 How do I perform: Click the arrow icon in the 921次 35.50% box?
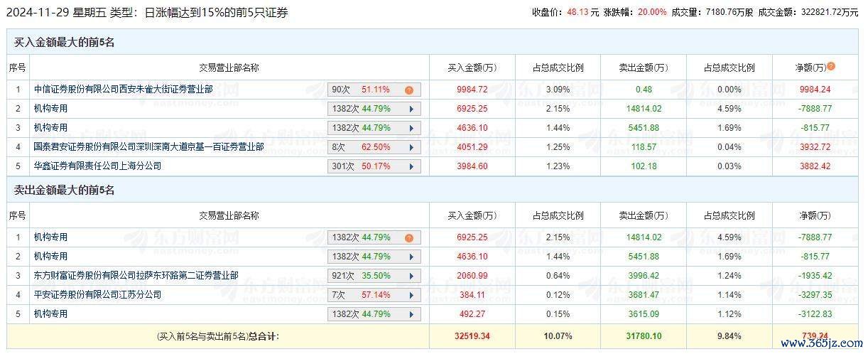(411, 276)
